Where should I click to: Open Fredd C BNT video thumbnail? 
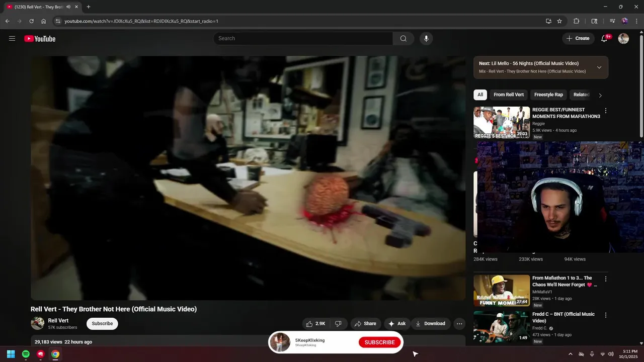502,326
